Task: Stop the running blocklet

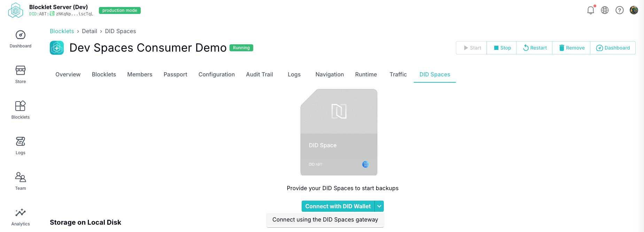Action: [x=502, y=48]
